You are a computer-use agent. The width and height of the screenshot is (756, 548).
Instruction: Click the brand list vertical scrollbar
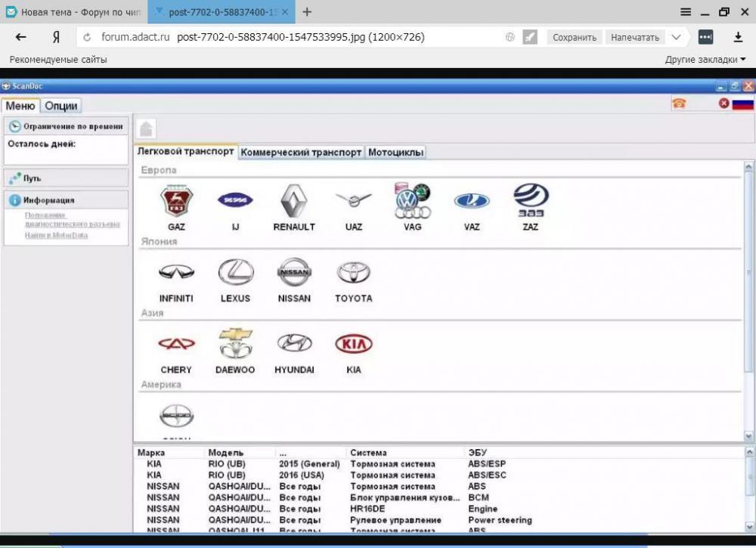[x=748, y=302]
